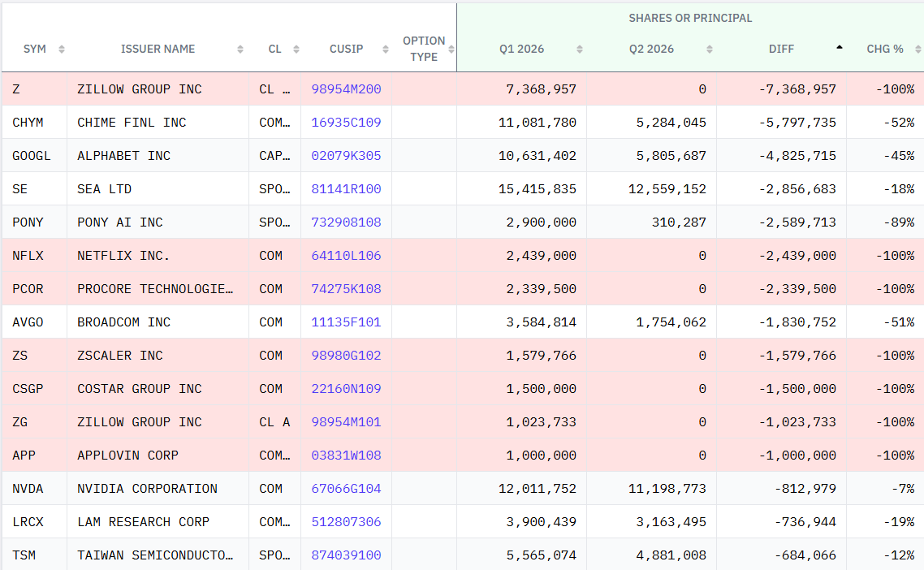The image size is (924, 570).
Task: Click Nvidia CUSIP link 67066G104
Action: click(x=346, y=489)
